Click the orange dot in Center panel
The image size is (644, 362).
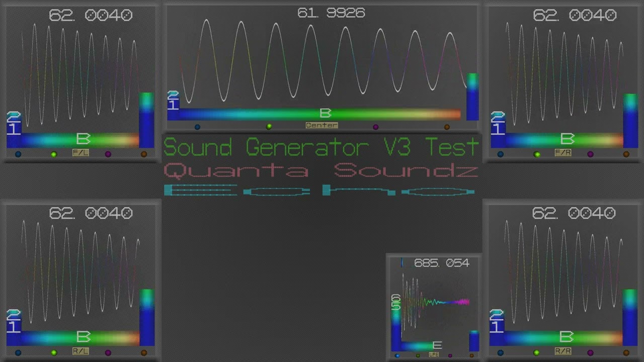(x=447, y=127)
